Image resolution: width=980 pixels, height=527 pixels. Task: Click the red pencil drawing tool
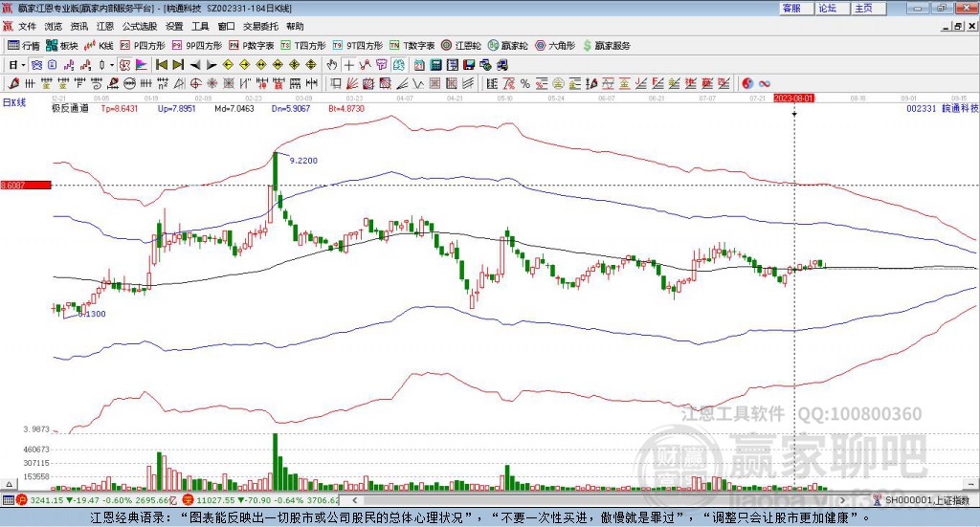pyautogui.click(x=13, y=83)
